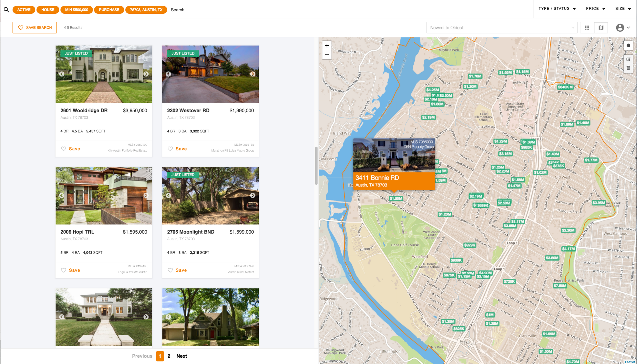Image resolution: width=637 pixels, height=364 pixels.
Task: Click the $625K map price marker
Action: 459,329
